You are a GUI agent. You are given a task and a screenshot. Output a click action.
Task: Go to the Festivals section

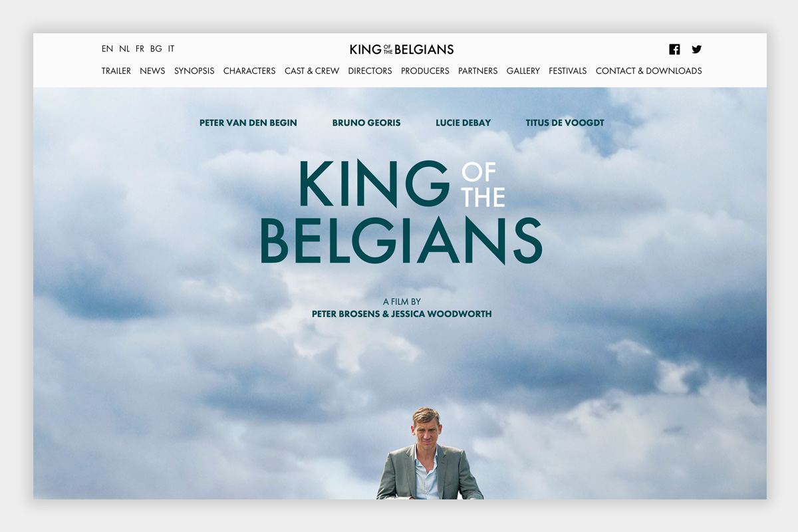click(568, 70)
